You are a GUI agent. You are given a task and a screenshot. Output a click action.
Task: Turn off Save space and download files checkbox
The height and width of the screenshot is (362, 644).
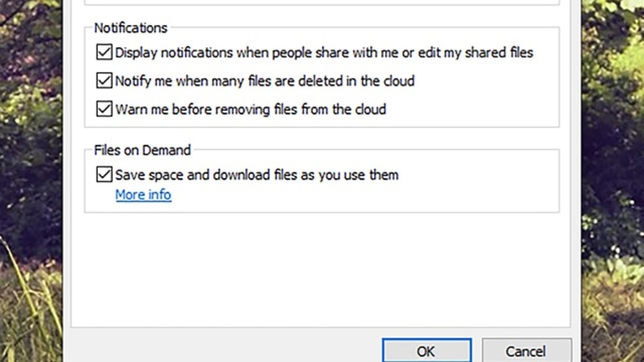tap(104, 174)
